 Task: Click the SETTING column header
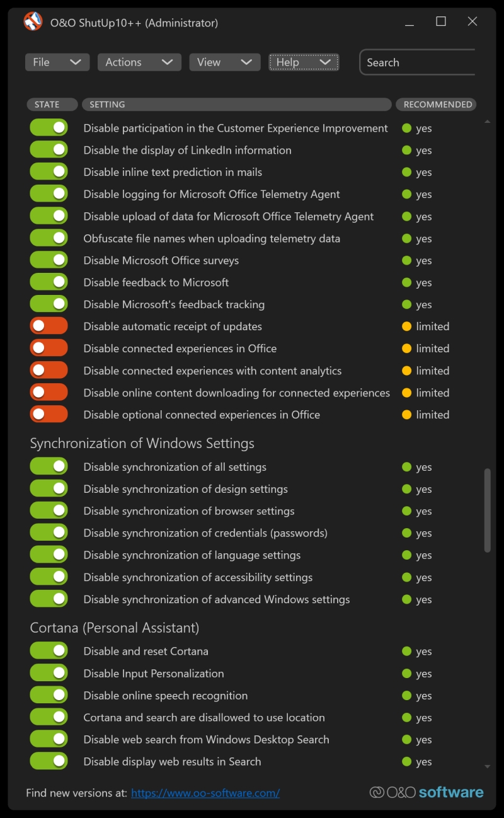tap(237, 105)
